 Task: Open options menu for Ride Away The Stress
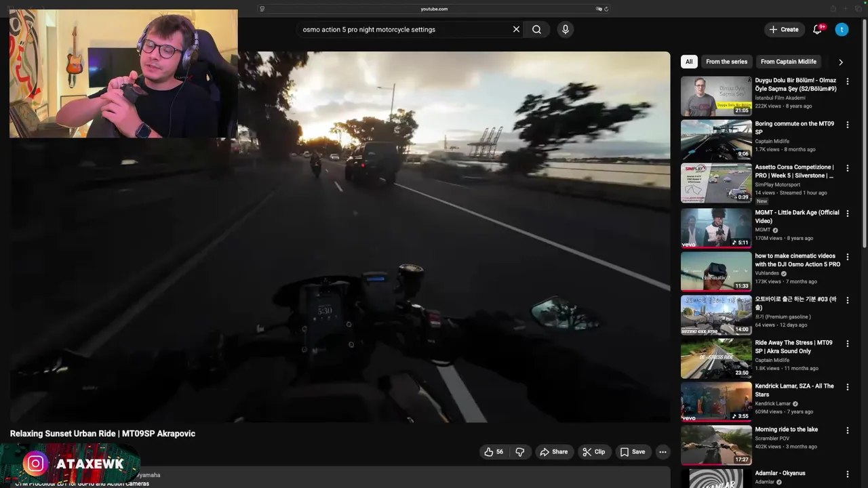coord(847,344)
